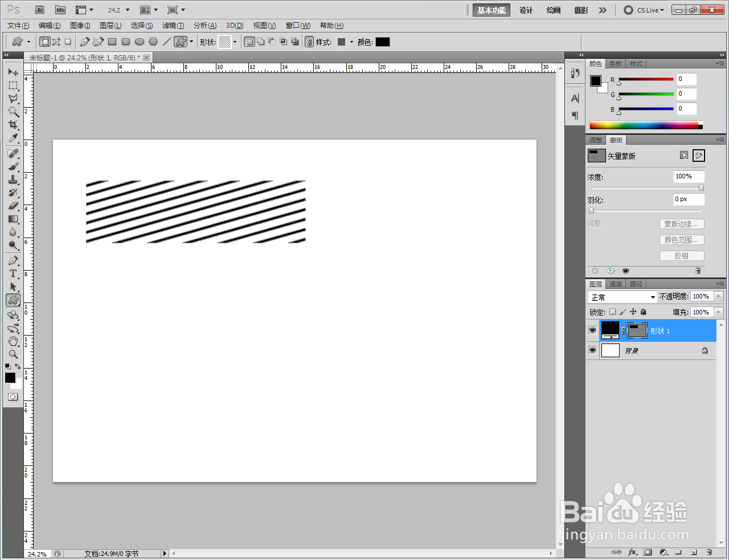Open the 填充 fill slider arrow

[x=719, y=312]
